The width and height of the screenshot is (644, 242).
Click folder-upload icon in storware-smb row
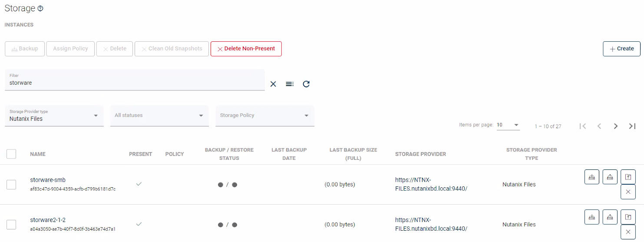click(x=628, y=177)
